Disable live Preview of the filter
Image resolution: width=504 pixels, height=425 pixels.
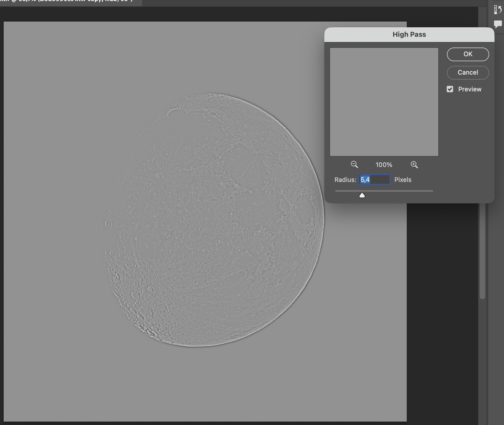pos(450,89)
